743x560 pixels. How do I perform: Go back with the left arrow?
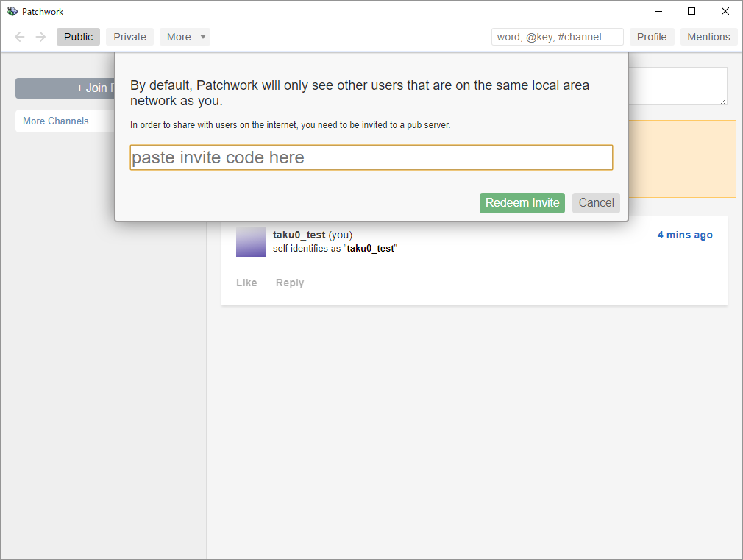19,37
